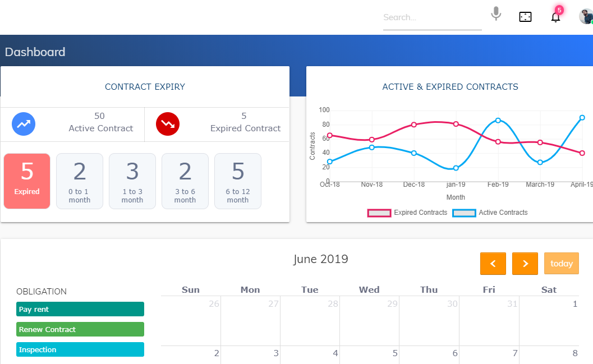Click the Jan-19 Expired Contracts data point

[x=456, y=124]
